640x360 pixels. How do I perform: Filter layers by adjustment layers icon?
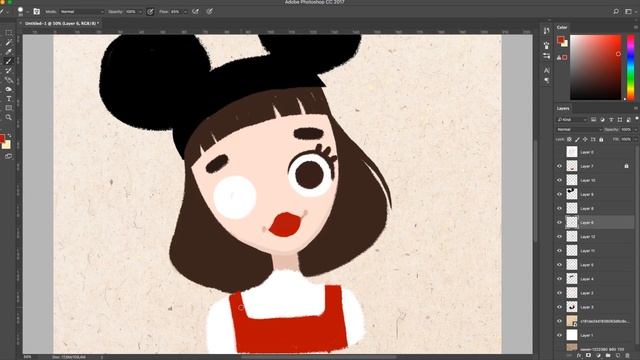602,120
